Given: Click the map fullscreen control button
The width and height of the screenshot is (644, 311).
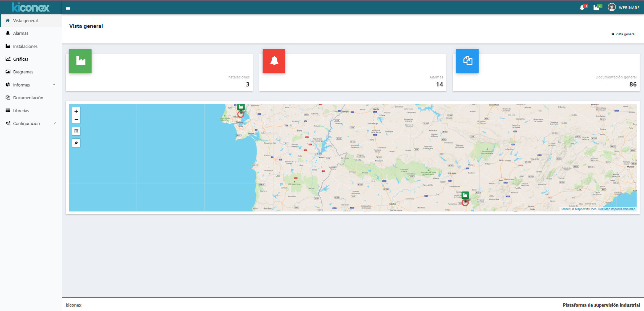Looking at the screenshot, I should point(76,131).
